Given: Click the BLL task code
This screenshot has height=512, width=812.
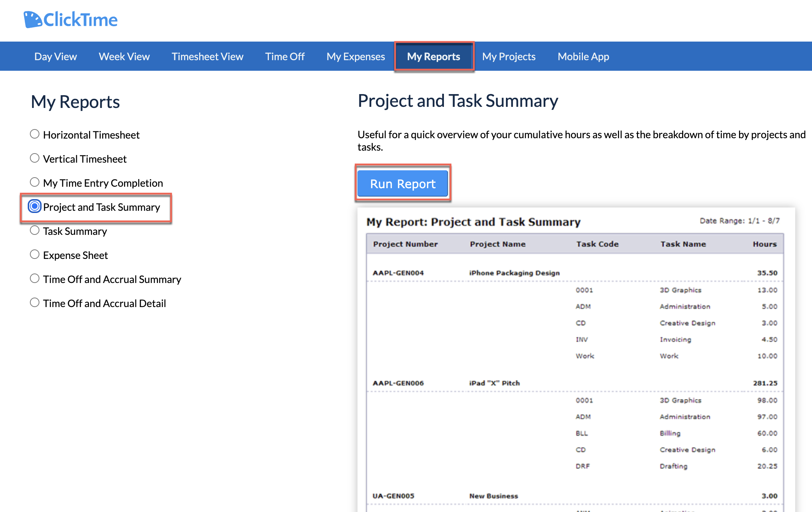Looking at the screenshot, I should tap(581, 433).
